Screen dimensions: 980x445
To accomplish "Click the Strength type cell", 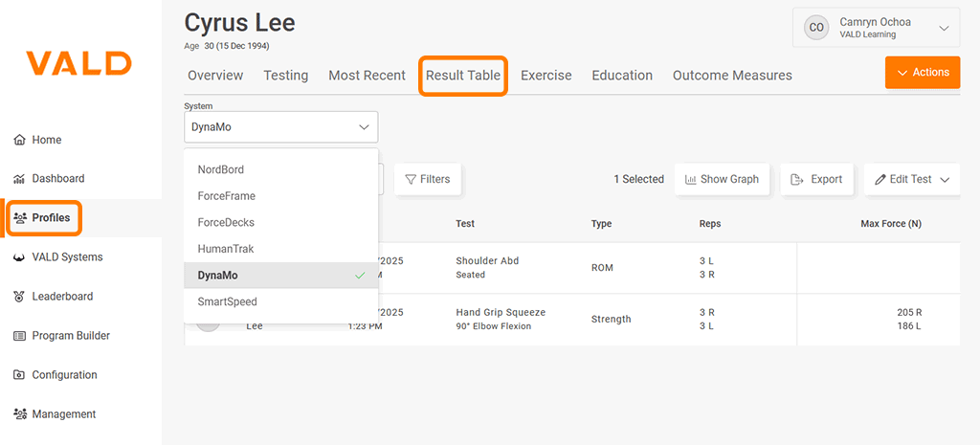I will (x=612, y=320).
